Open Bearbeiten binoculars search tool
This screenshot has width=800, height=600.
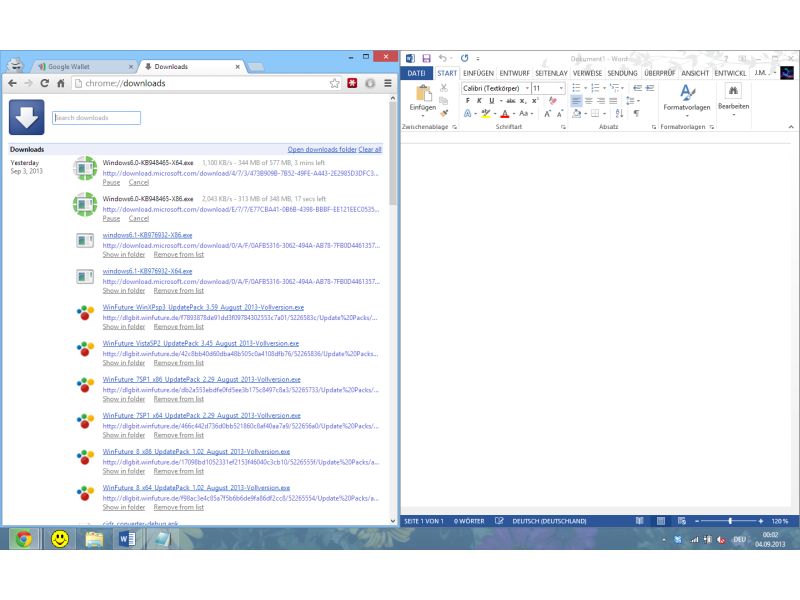[x=733, y=91]
